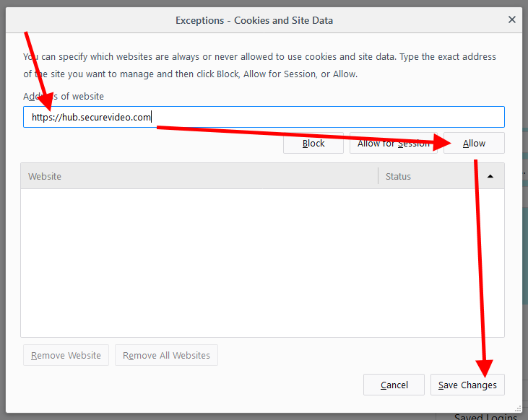Click divider between Website and Status columns
Viewport: 528px width, 420px height.
coord(378,176)
